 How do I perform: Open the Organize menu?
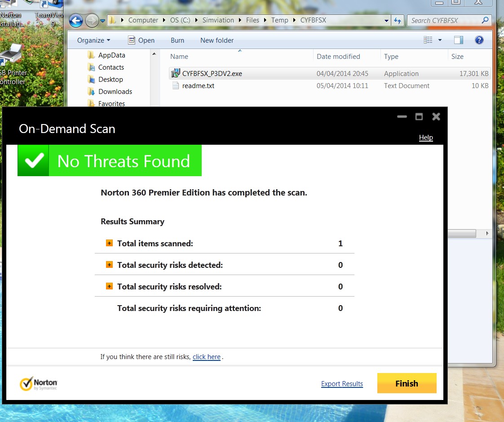[x=93, y=40]
